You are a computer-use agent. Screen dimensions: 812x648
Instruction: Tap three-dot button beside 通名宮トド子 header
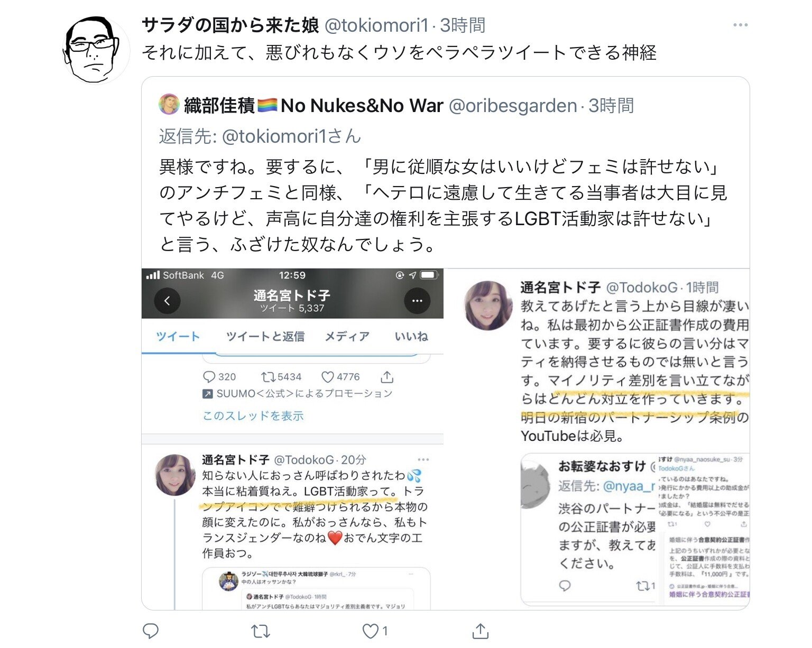tap(417, 301)
